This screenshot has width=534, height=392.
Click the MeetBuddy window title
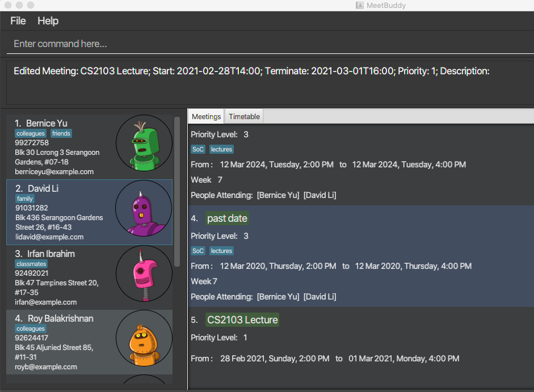point(386,5)
